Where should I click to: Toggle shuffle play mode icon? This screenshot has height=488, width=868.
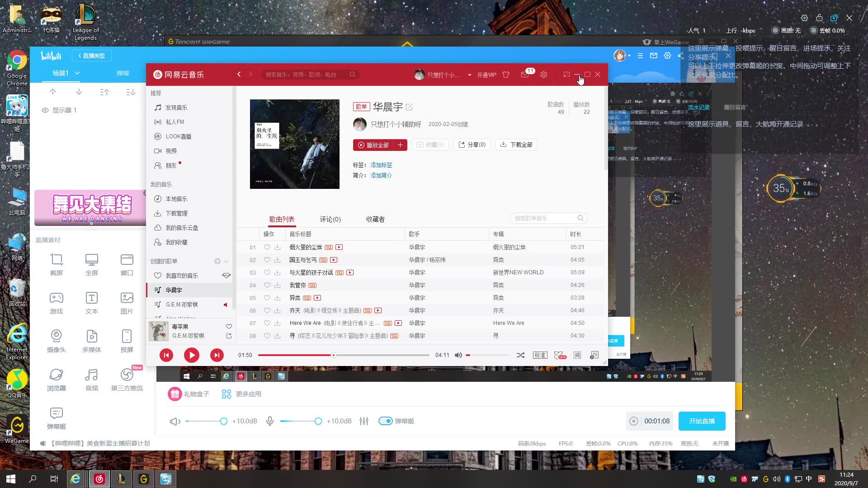[520, 355]
